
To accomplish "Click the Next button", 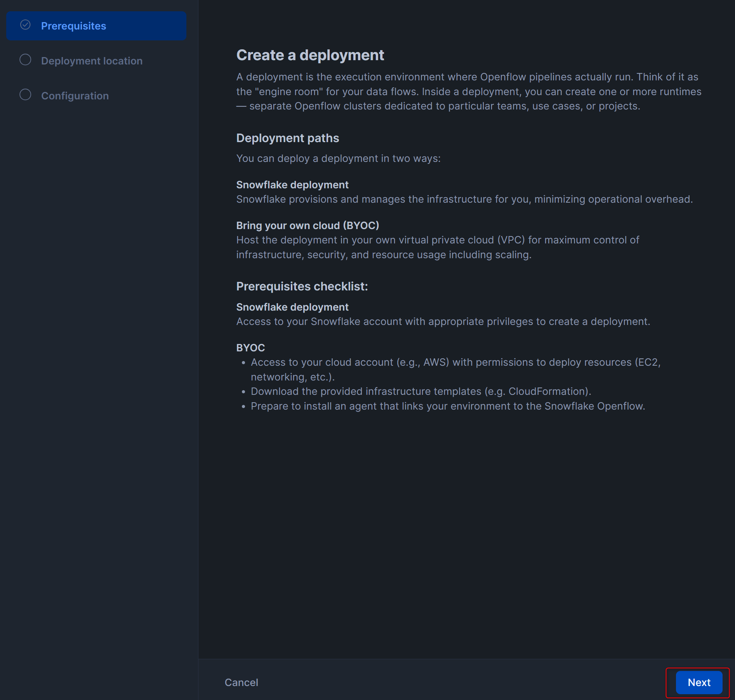I will coord(699,682).
